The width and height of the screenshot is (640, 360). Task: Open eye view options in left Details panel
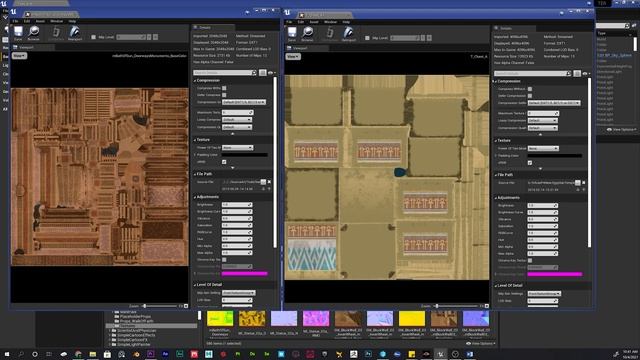click(x=271, y=73)
